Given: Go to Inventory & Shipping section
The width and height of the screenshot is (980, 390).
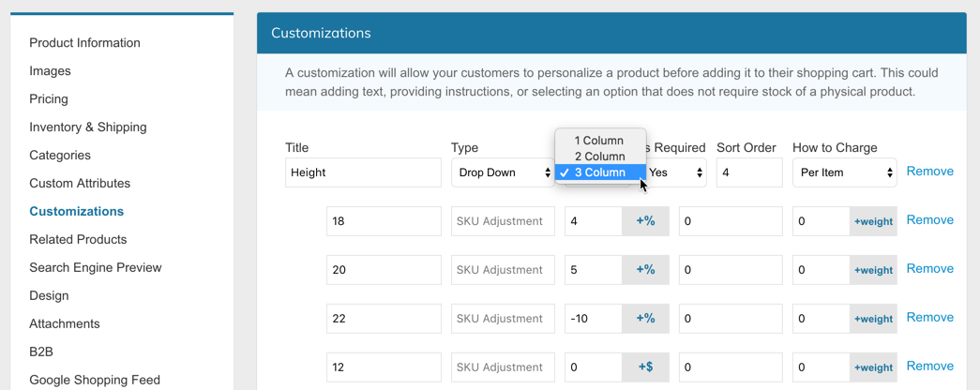Looking at the screenshot, I should (x=88, y=127).
